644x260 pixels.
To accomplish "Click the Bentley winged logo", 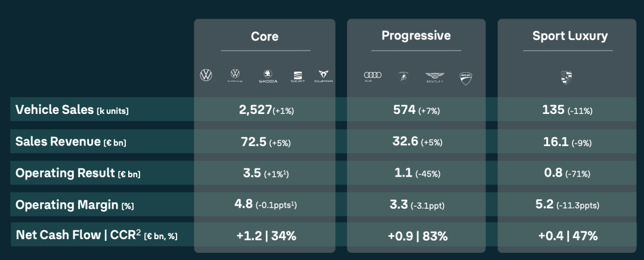I will coord(435,76).
